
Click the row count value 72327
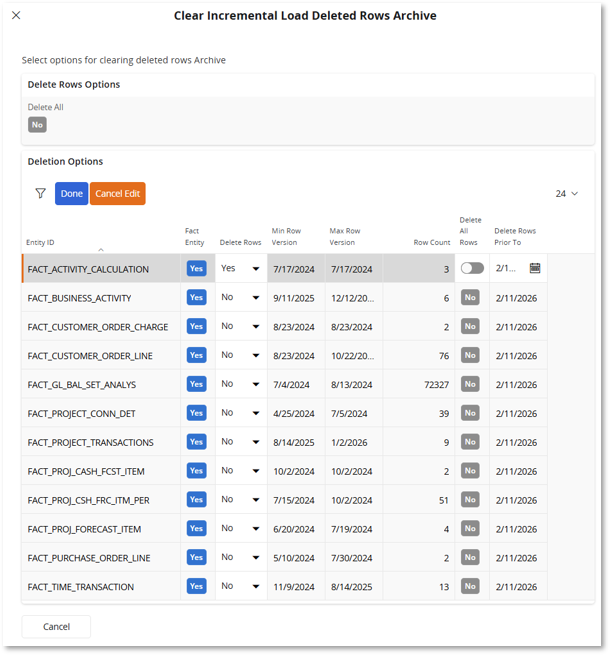pyautogui.click(x=437, y=385)
